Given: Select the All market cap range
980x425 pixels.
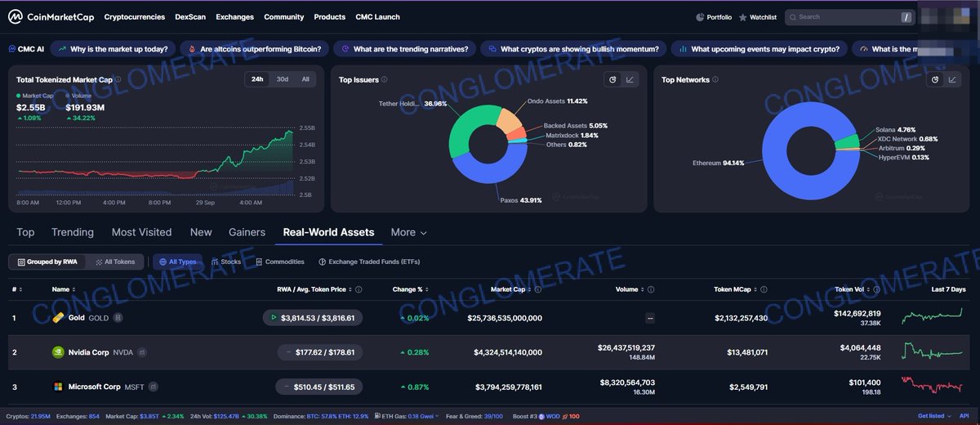Looking at the screenshot, I should pos(305,79).
